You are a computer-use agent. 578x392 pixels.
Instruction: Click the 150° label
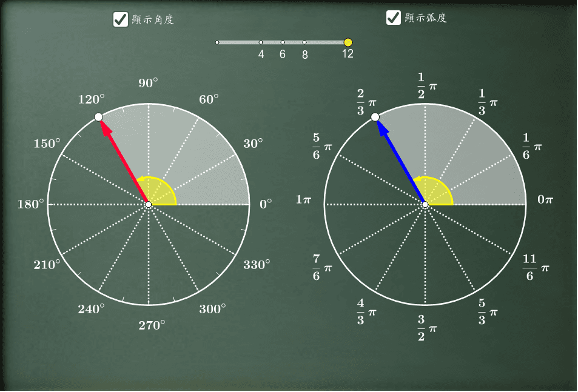(47, 143)
